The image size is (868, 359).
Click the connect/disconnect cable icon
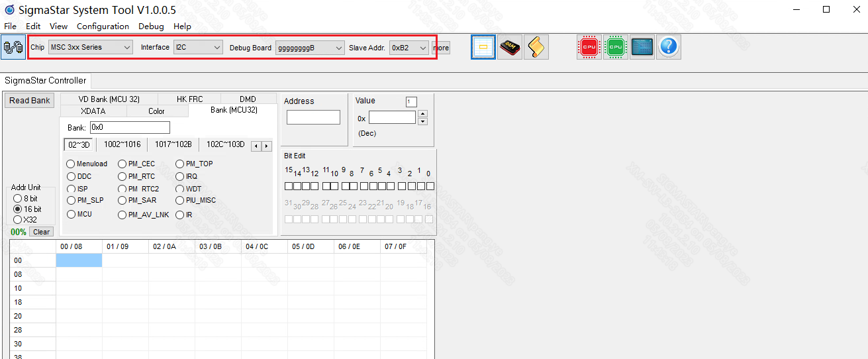coord(13,47)
